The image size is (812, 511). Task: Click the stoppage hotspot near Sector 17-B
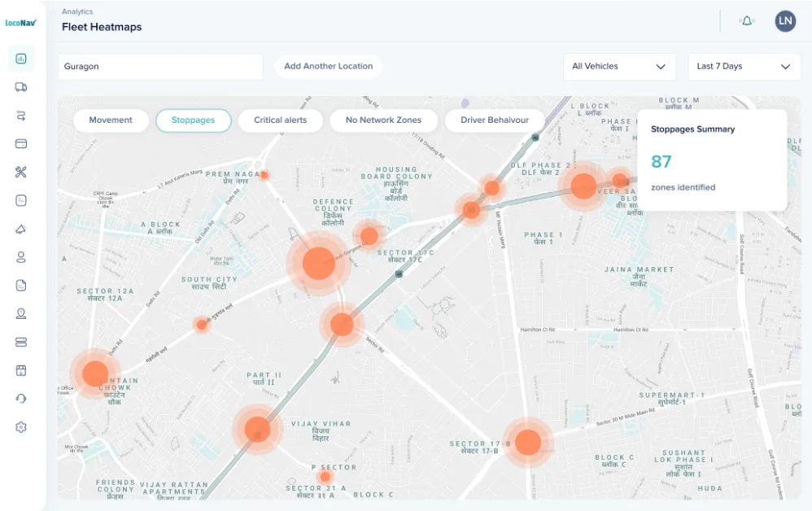[528, 442]
